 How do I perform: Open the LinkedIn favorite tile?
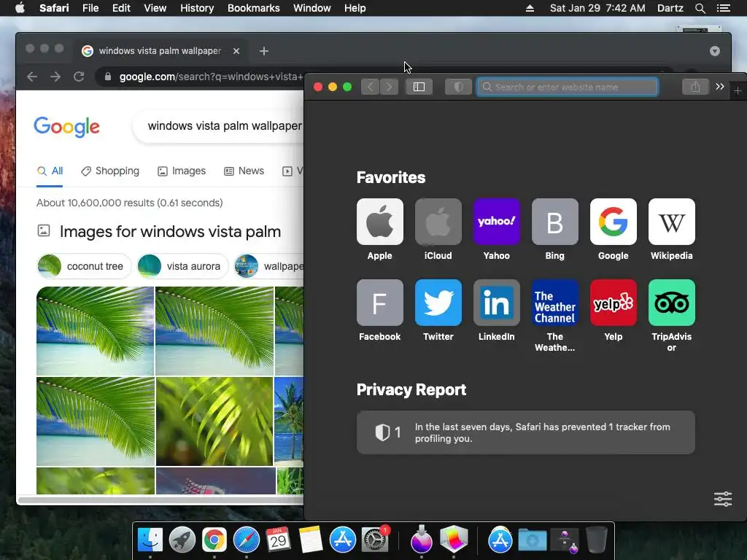[x=496, y=303]
